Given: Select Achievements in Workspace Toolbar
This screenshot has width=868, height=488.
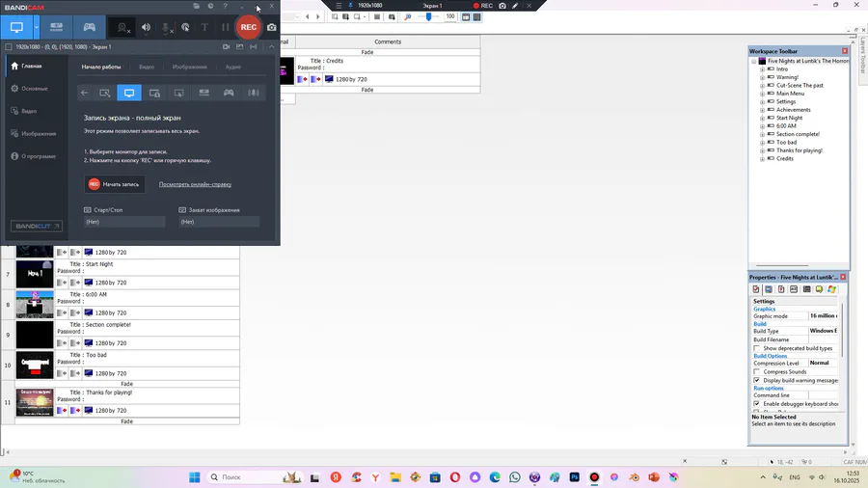Looking at the screenshot, I should coord(794,110).
